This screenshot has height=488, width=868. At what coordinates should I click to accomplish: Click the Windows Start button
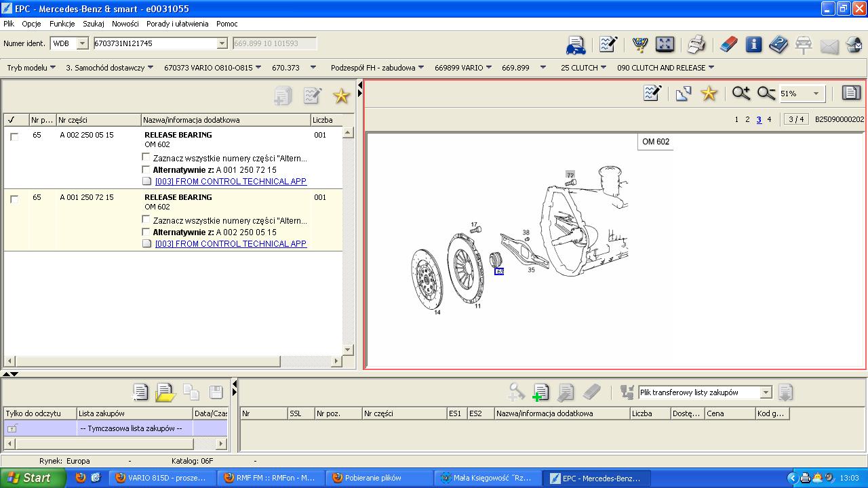[33, 478]
